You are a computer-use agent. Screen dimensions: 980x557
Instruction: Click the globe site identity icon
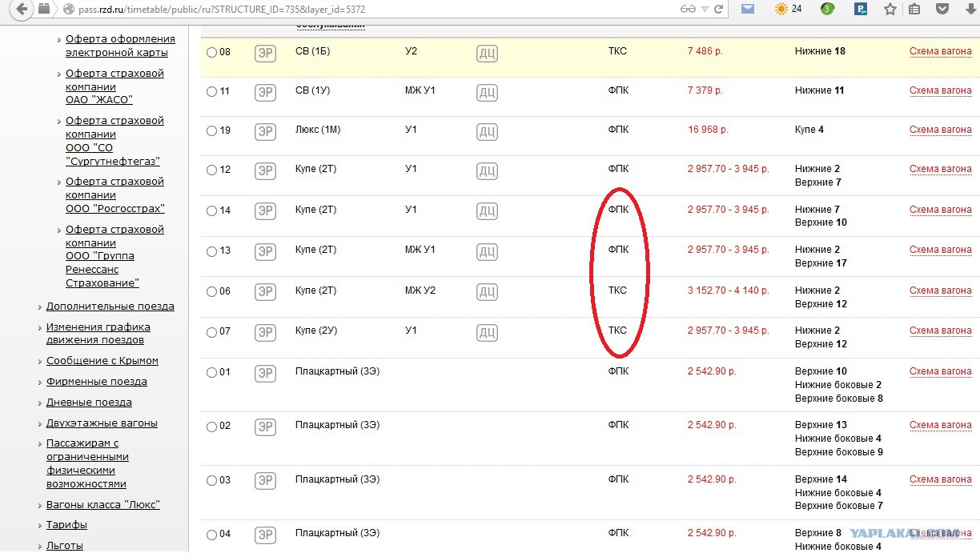click(x=68, y=10)
